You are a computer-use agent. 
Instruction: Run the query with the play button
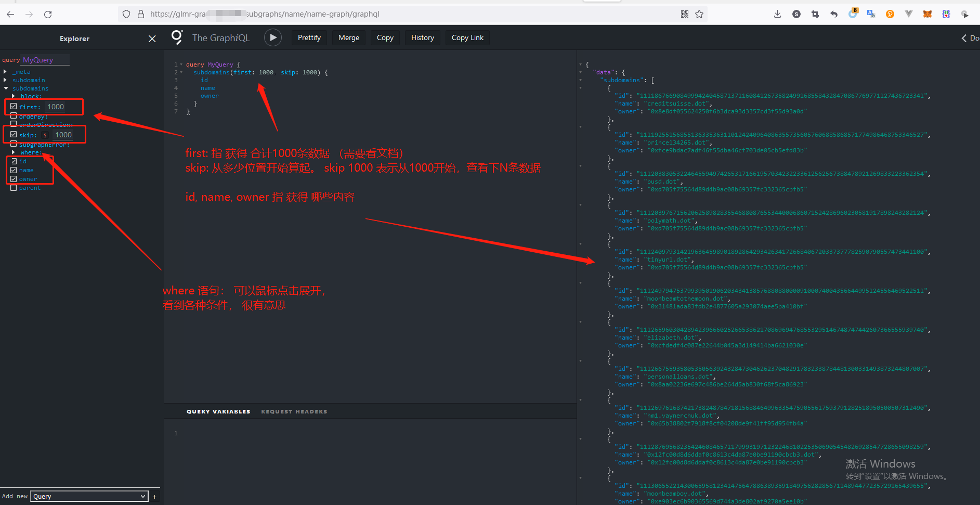click(273, 37)
